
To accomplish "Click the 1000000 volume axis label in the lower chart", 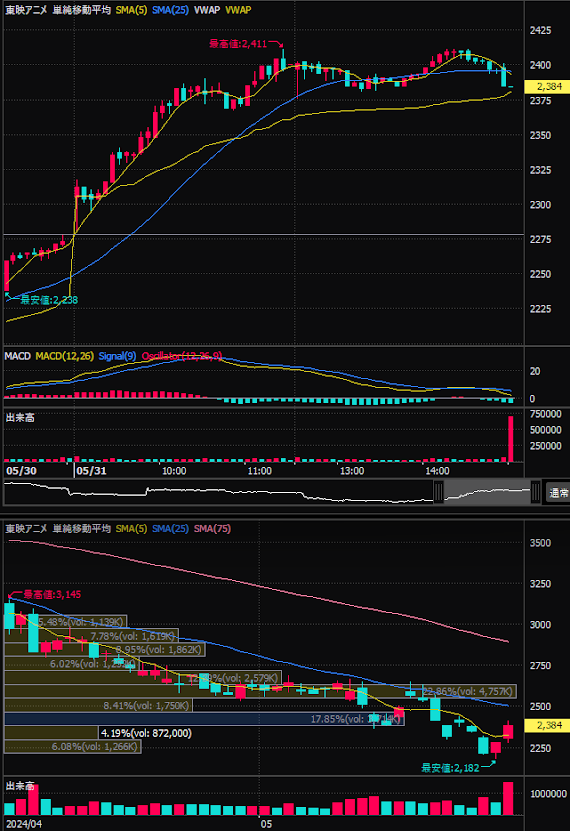I will pyautogui.click(x=548, y=793).
